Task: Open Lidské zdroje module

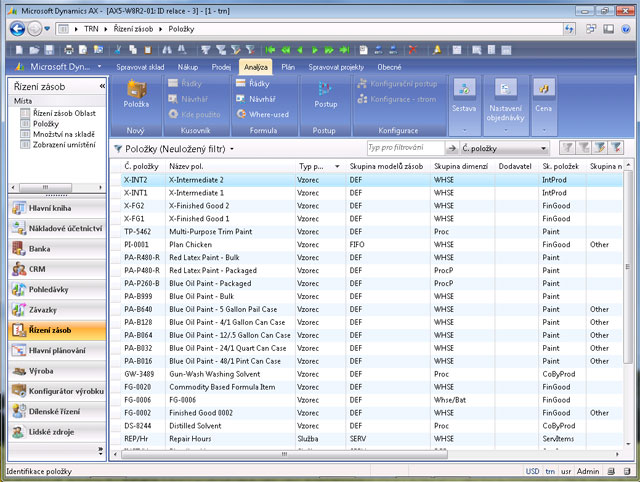Action: click(57, 432)
